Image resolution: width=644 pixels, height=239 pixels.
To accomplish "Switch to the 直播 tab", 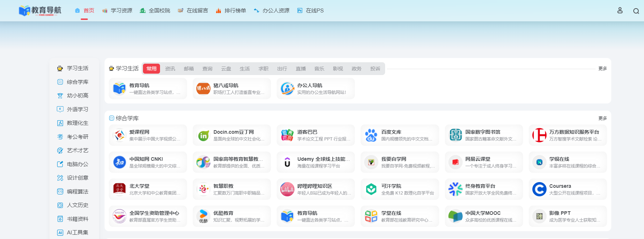I will coord(301,69).
